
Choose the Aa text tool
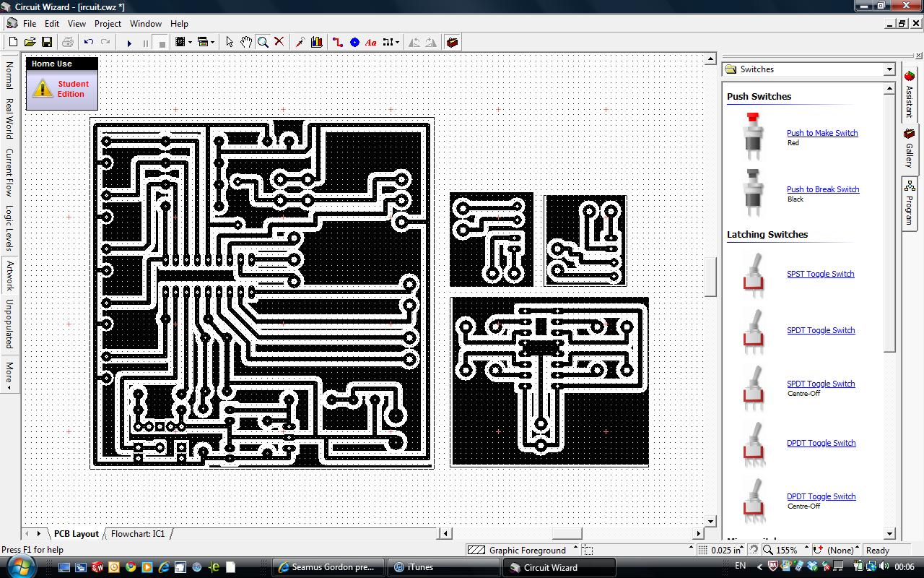pyautogui.click(x=370, y=42)
